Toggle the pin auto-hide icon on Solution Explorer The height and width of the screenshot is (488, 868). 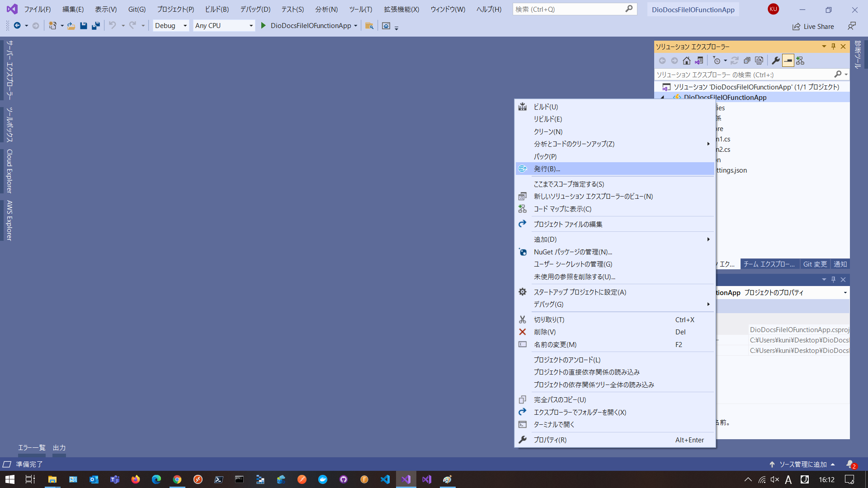tap(834, 46)
